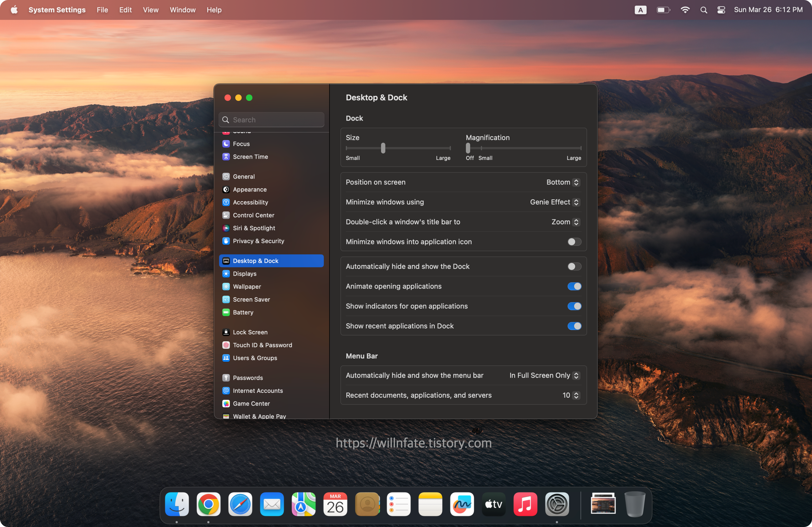
Task: Open Safari from the Dock
Action: pyautogui.click(x=240, y=504)
